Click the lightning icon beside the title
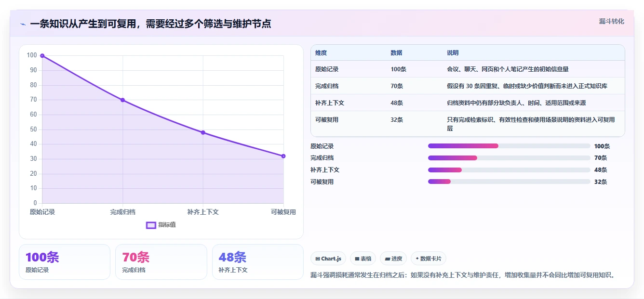The width and height of the screenshot is (644, 299). pyautogui.click(x=23, y=24)
